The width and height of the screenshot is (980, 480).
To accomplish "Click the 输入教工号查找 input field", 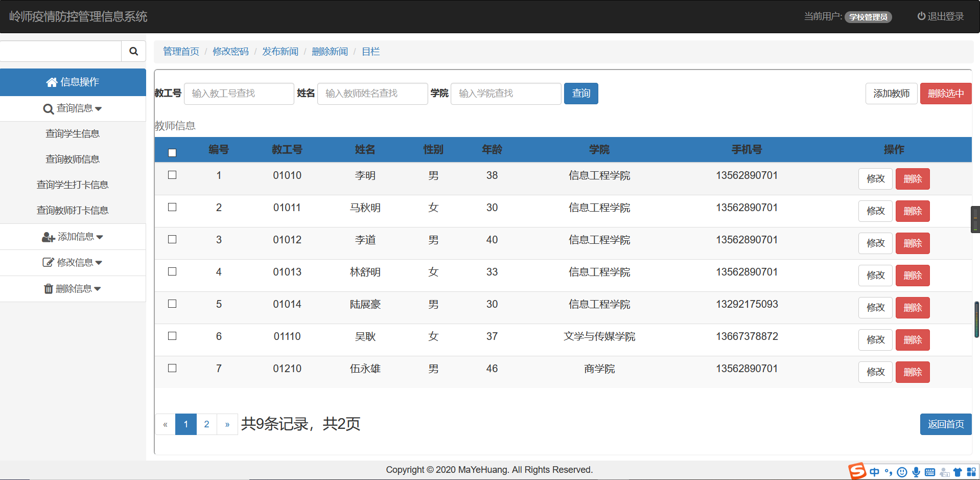I will 239,94.
